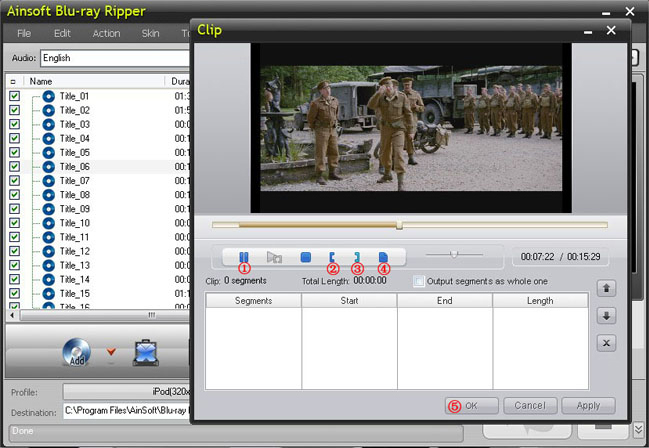Open the Action menu
This screenshot has height=448, width=649.
(x=106, y=33)
